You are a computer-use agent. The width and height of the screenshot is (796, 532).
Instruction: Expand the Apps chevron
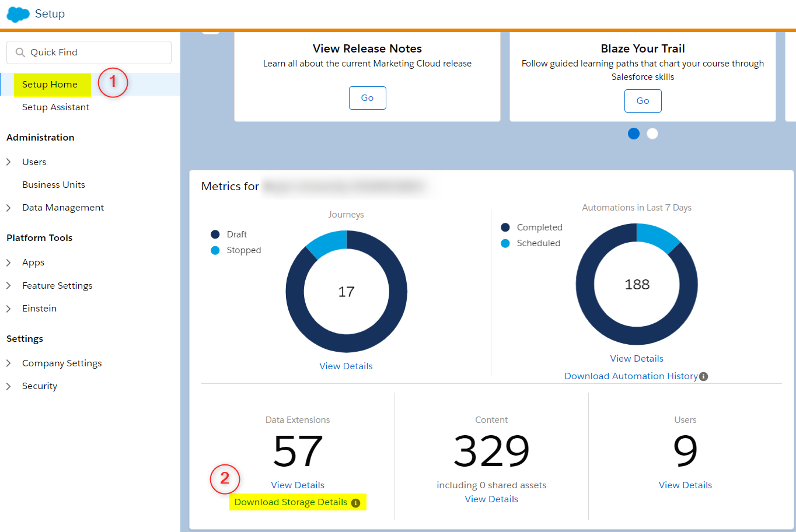9,262
